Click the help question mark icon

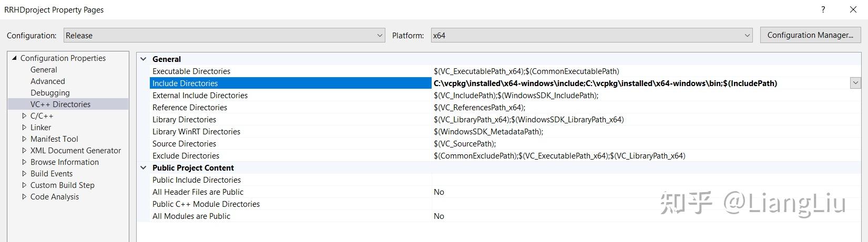[x=823, y=9]
